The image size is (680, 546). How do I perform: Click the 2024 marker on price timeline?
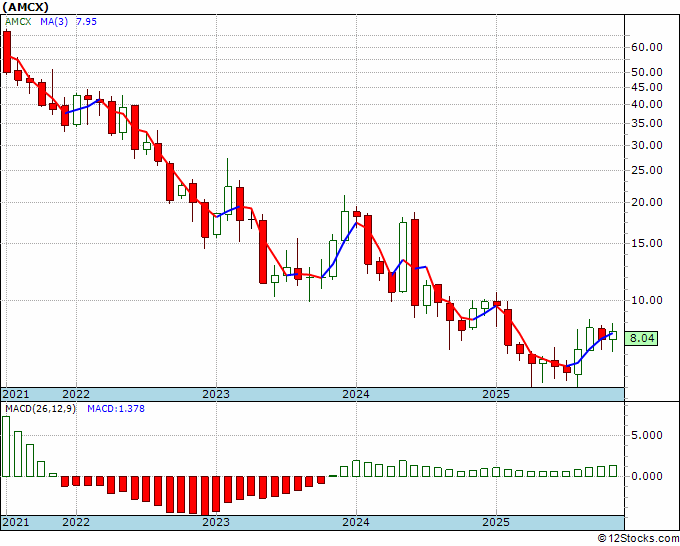click(356, 394)
